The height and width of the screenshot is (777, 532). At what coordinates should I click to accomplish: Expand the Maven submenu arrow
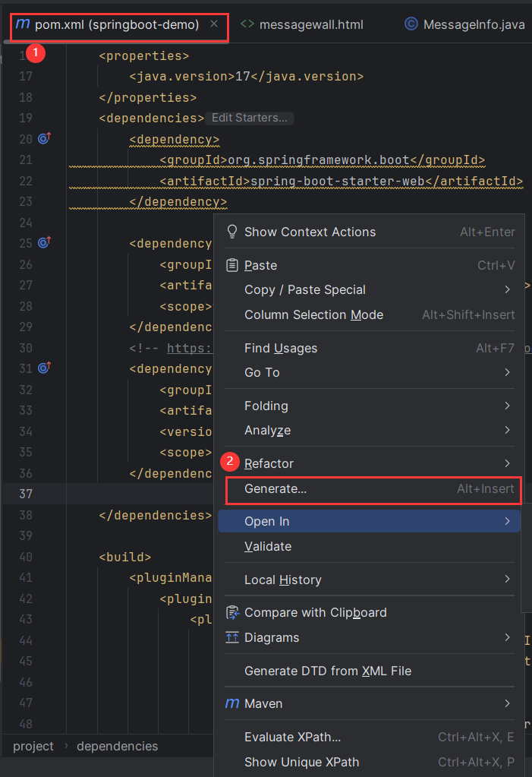coord(507,703)
